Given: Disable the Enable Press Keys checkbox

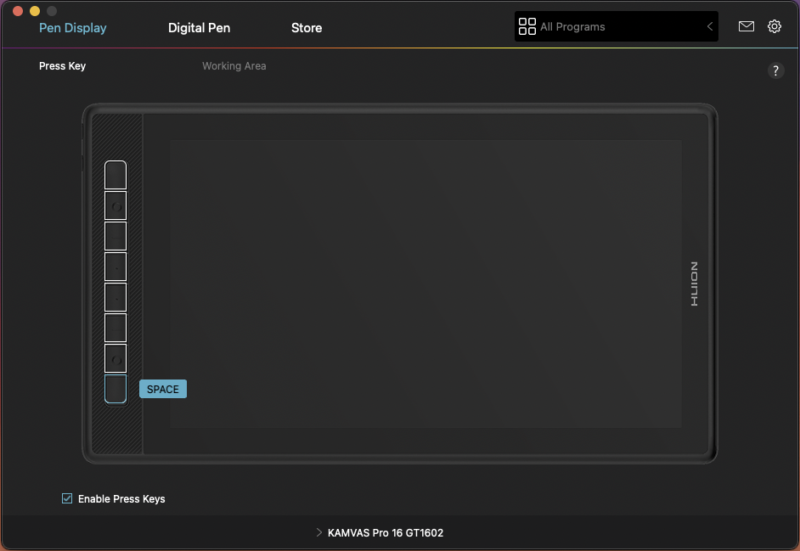Looking at the screenshot, I should [67, 498].
